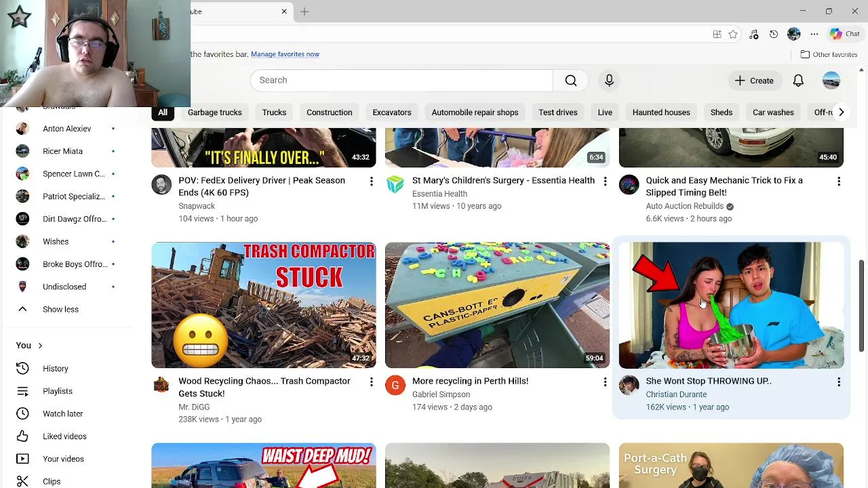
Task: Expand the You section chevron
Action: [40, 346]
